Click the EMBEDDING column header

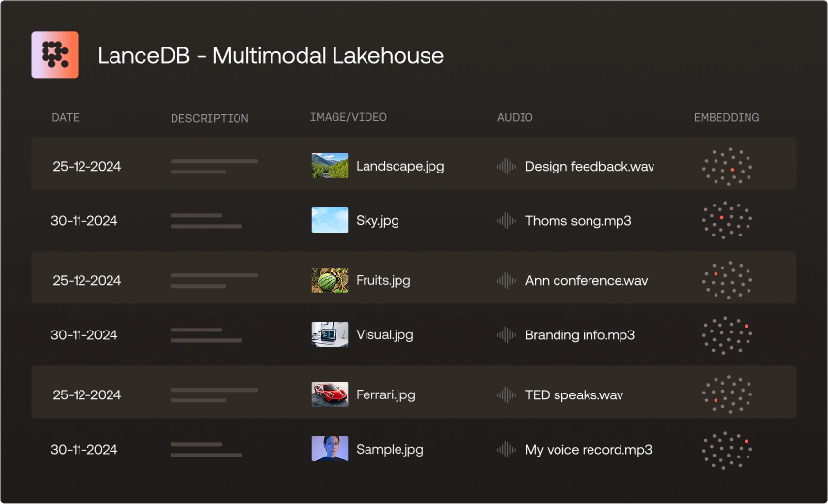point(726,118)
